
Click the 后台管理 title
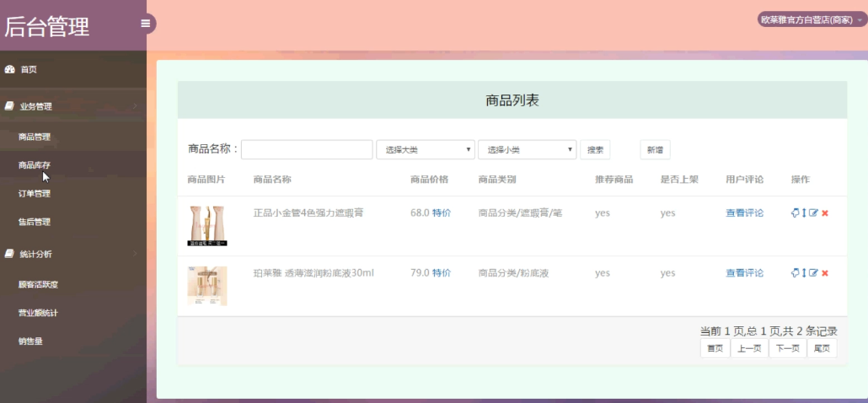[46, 27]
